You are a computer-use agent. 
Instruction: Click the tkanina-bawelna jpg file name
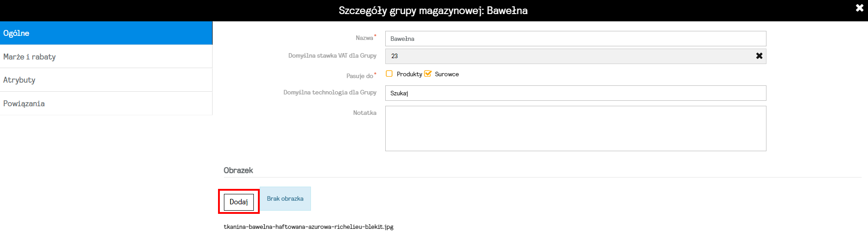pos(309,227)
